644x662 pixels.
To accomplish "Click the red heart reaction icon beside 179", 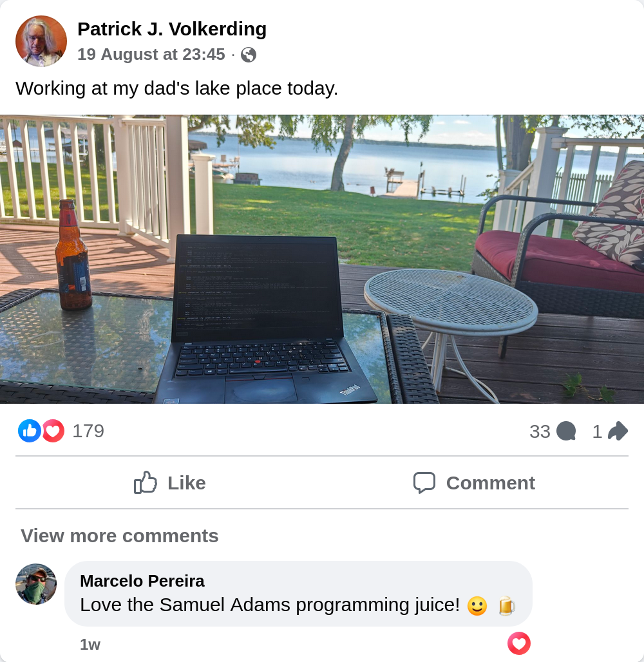I will (x=53, y=431).
